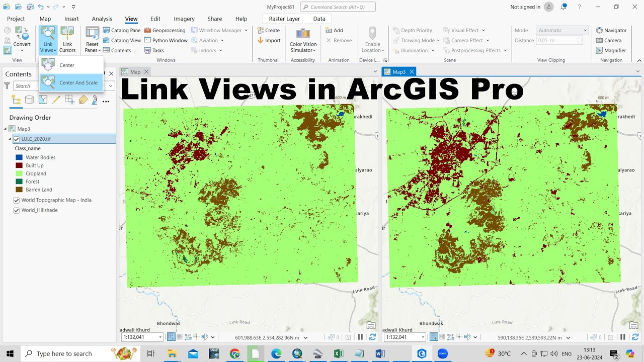Screen dimensions: 644x362
Task: Select List By Data Source icon
Action: coord(29,100)
